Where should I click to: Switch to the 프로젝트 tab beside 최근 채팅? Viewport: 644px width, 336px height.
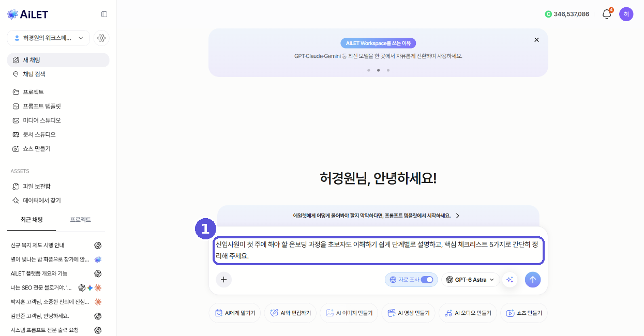tap(81, 220)
